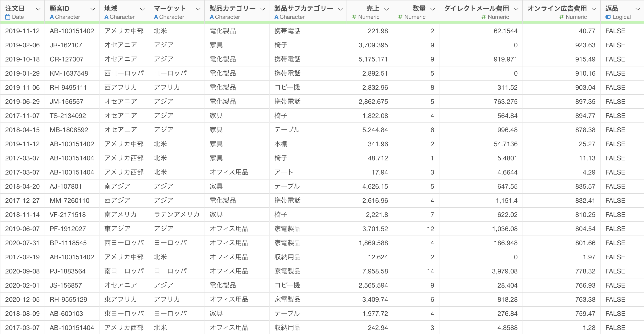Open the 返品 column dropdown chevron

click(x=637, y=9)
